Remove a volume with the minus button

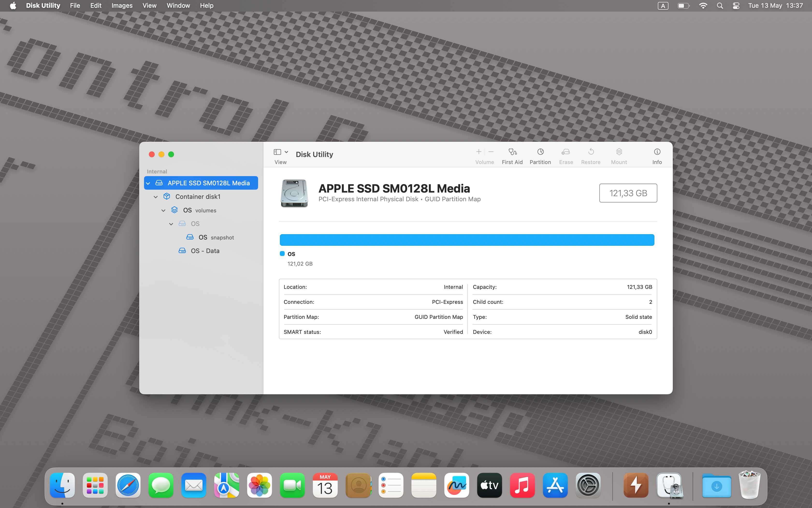pos(491,152)
